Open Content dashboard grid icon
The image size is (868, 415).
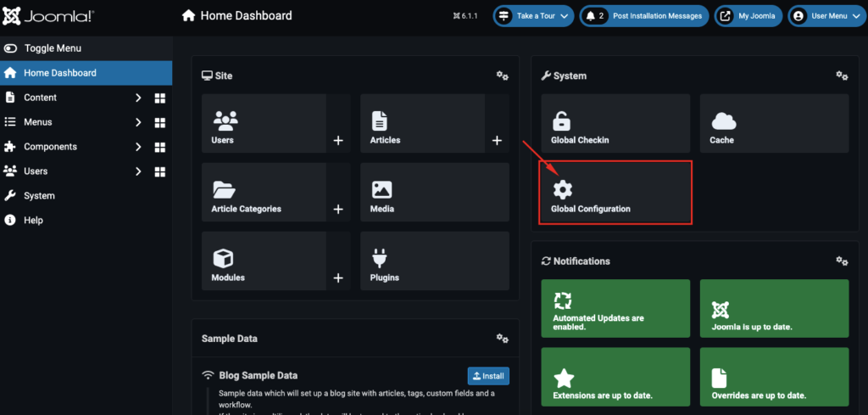(x=160, y=98)
